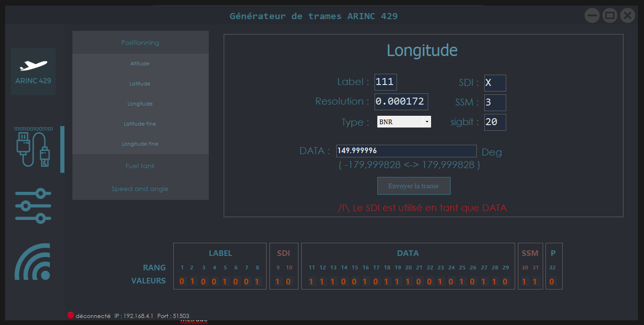Image resolution: width=644 pixels, height=325 pixels.
Task: Open the USB cable binary data section
Action: coord(33,147)
